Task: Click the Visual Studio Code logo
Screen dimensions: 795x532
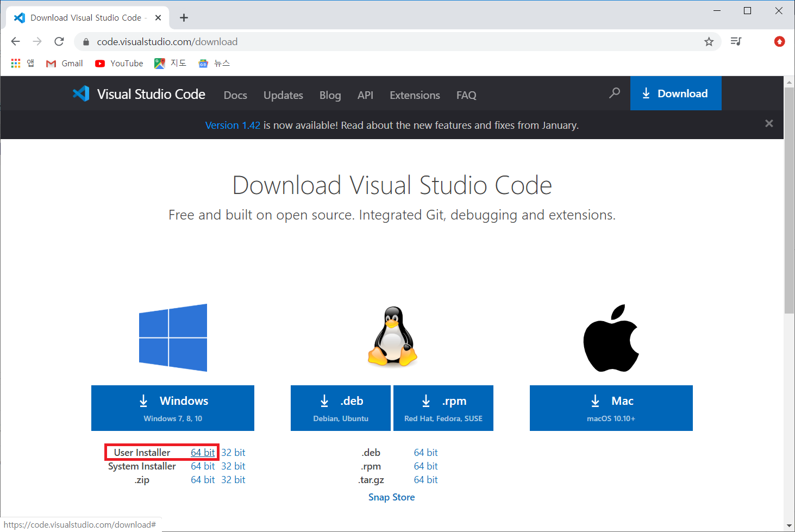Action: (x=139, y=94)
